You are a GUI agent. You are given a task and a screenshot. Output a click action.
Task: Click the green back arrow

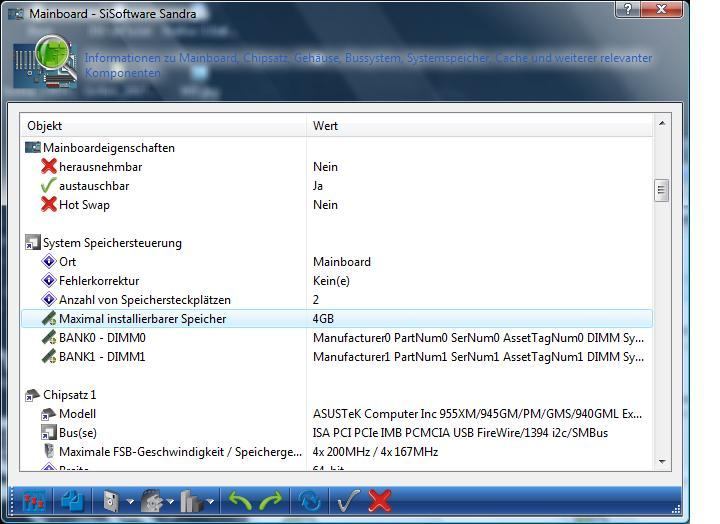click(x=240, y=501)
